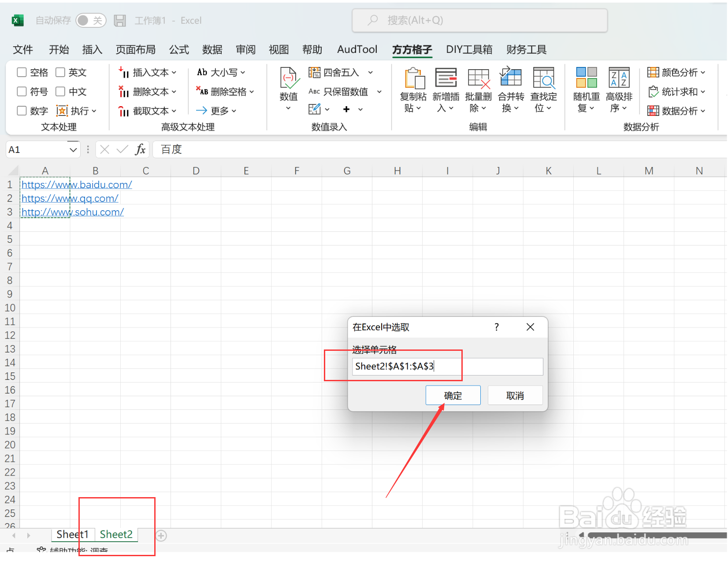Click the 批量删除 icon
Screen dimensions: 728x565
click(479, 78)
